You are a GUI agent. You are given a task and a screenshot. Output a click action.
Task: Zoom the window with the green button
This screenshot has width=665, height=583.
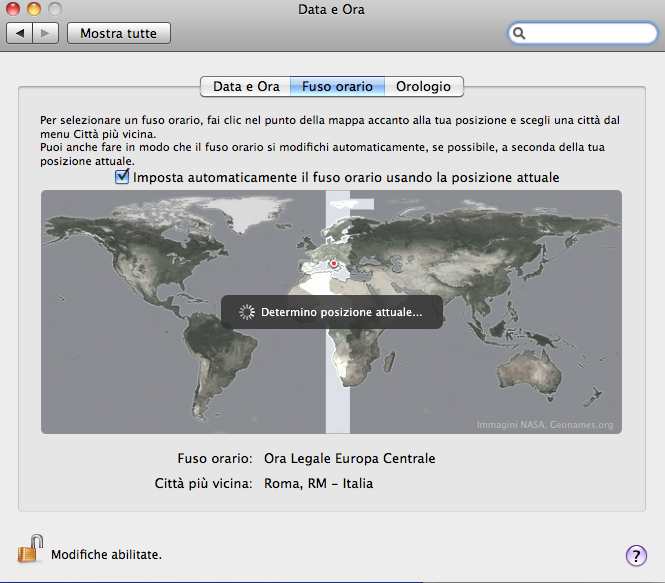53,9
